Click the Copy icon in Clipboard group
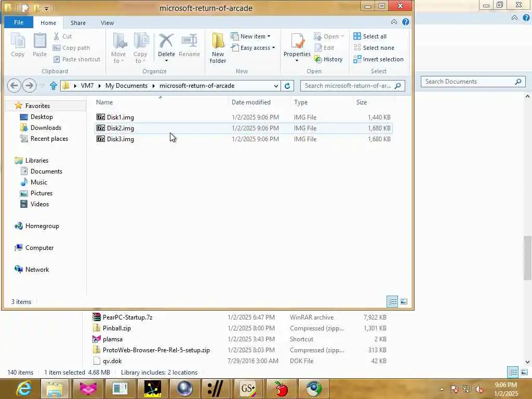The height and width of the screenshot is (399, 532). click(x=18, y=45)
